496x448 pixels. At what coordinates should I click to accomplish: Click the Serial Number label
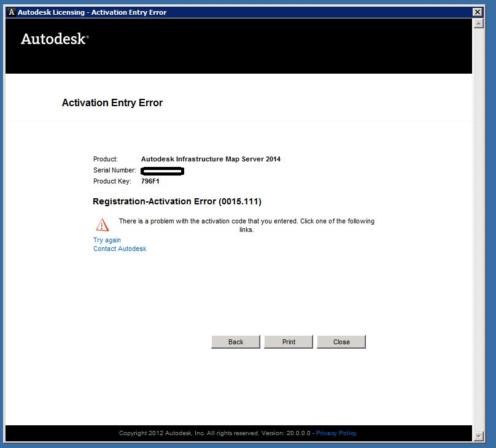click(115, 170)
